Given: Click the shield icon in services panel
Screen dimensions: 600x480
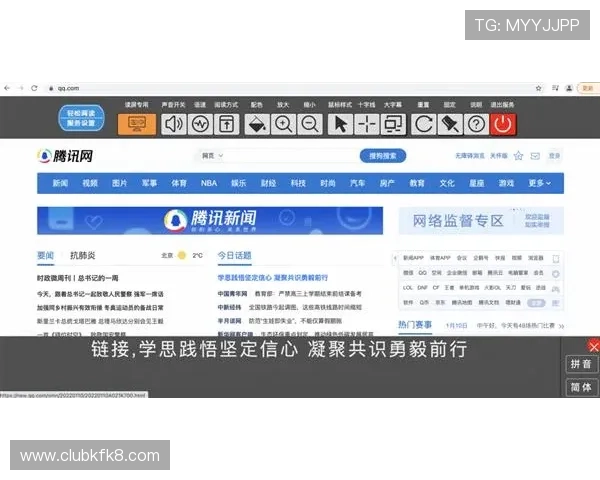Looking at the screenshot, I should [556, 274].
